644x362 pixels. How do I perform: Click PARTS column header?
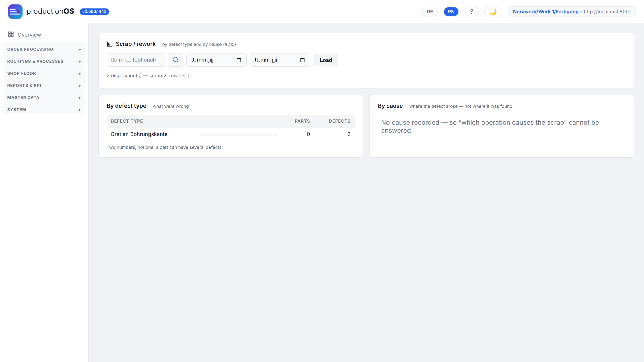(x=302, y=121)
